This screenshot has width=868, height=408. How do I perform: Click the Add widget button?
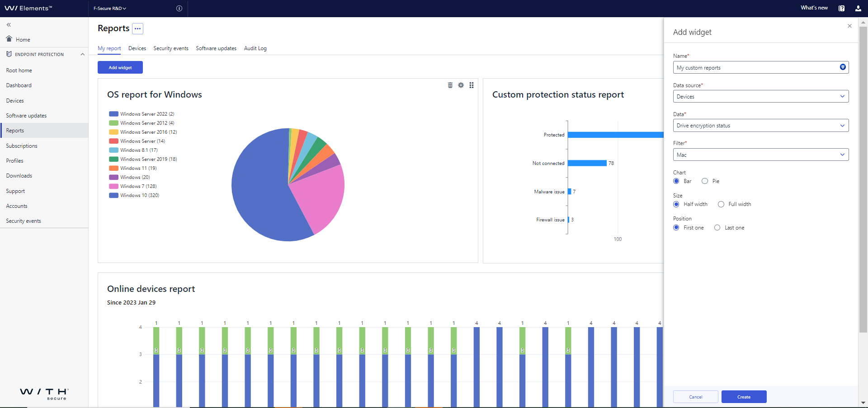pyautogui.click(x=120, y=67)
